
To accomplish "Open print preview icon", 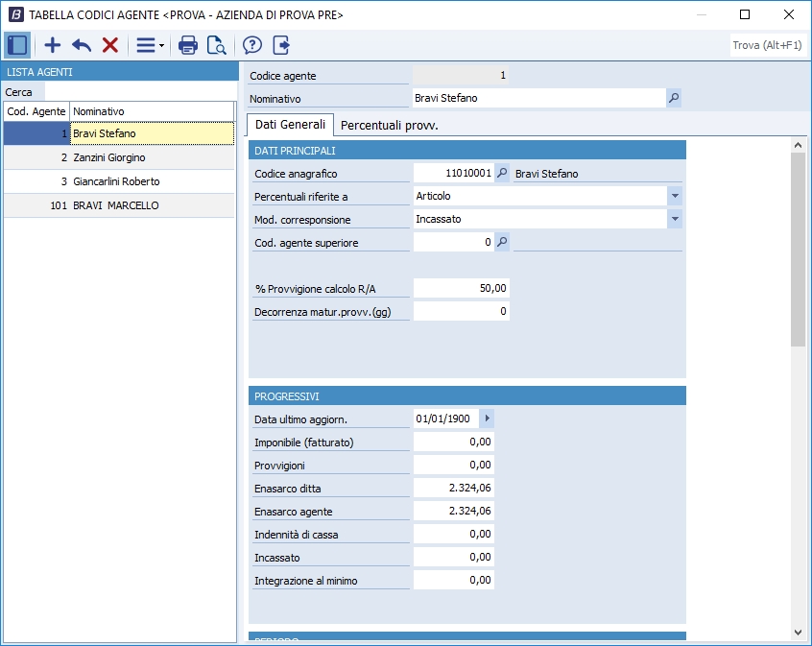I will click(x=217, y=45).
